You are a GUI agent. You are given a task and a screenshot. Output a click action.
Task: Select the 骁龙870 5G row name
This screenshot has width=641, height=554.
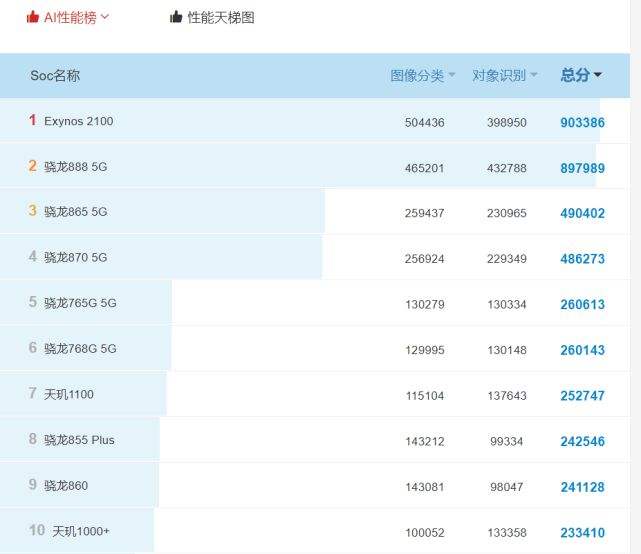76,257
